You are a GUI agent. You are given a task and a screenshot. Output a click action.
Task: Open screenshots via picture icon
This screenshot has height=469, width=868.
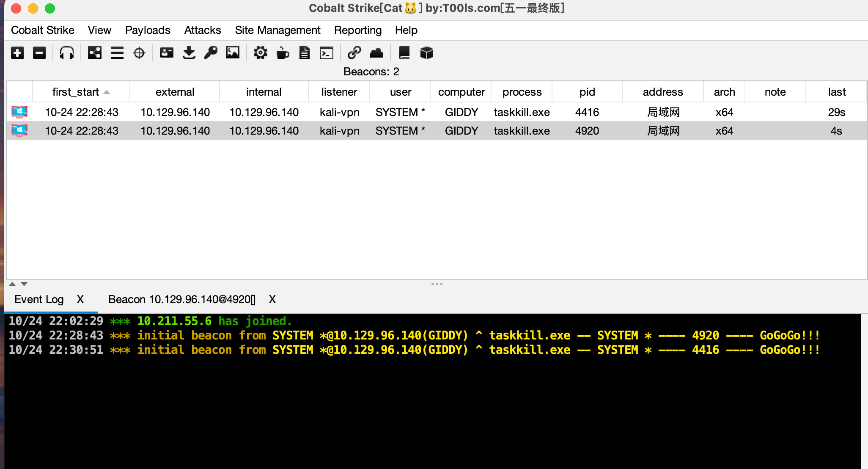(233, 53)
